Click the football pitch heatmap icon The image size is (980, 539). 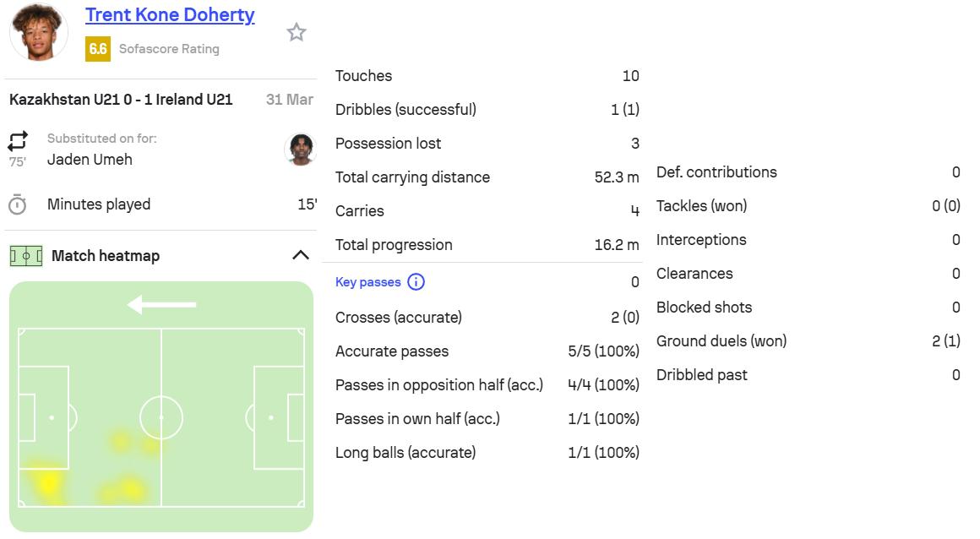tap(26, 255)
